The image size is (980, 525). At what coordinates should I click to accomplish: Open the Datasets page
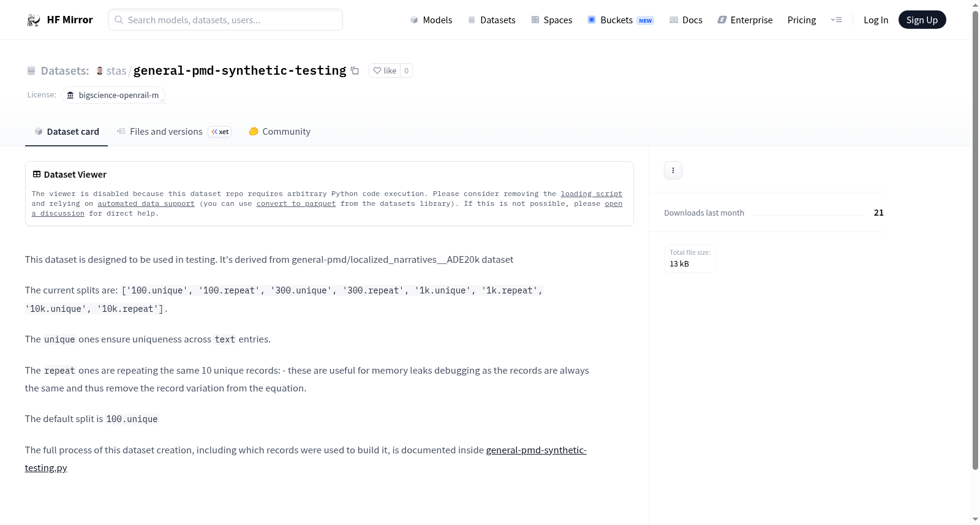coord(492,20)
